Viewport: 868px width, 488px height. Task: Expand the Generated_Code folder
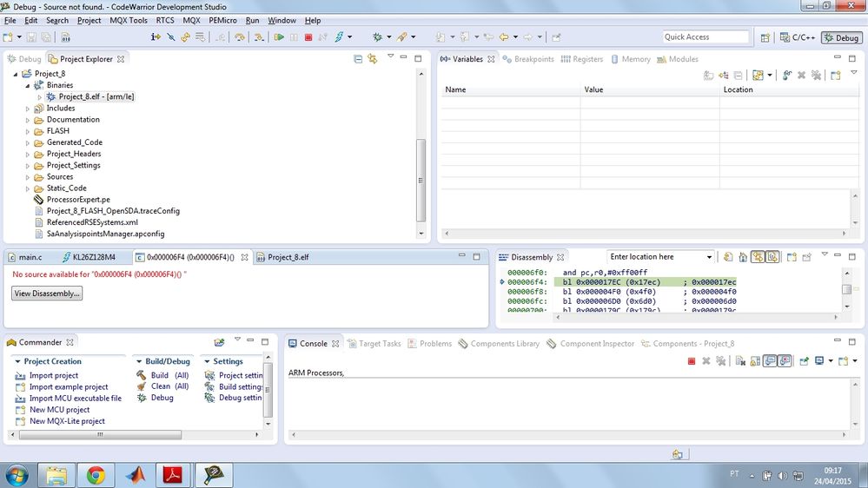(27, 142)
